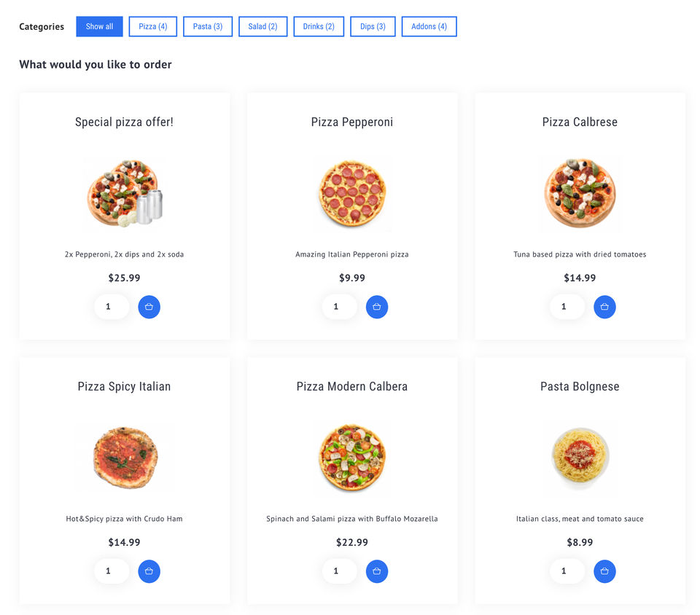The width and height of the screenshot is (700, 615).
Task: Filter by Pizza (4) category
Action: 153,27
